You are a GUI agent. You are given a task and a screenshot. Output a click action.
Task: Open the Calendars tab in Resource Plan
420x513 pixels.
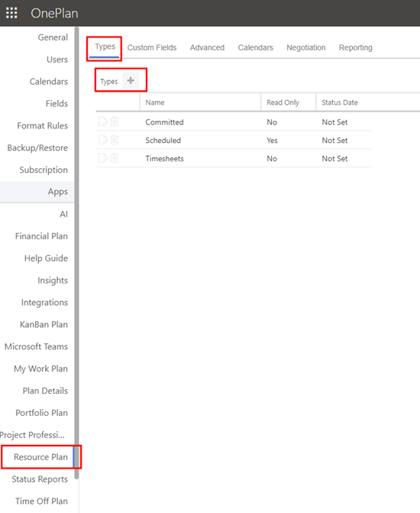255,47
